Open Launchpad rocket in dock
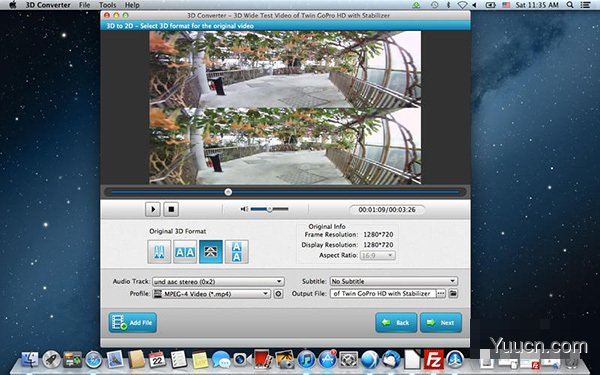The height and width of the screenshot is (375, 600). (x=51, y=359)
